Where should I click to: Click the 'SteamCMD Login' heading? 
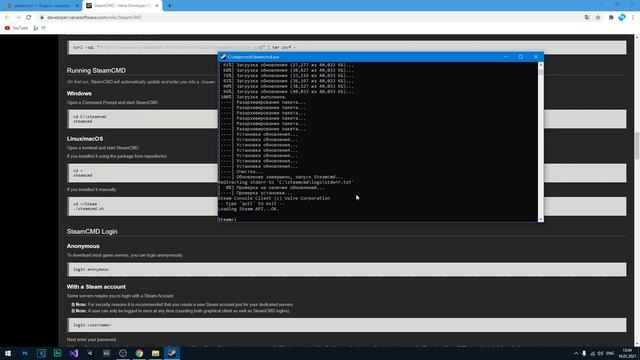tap(92, 231)
